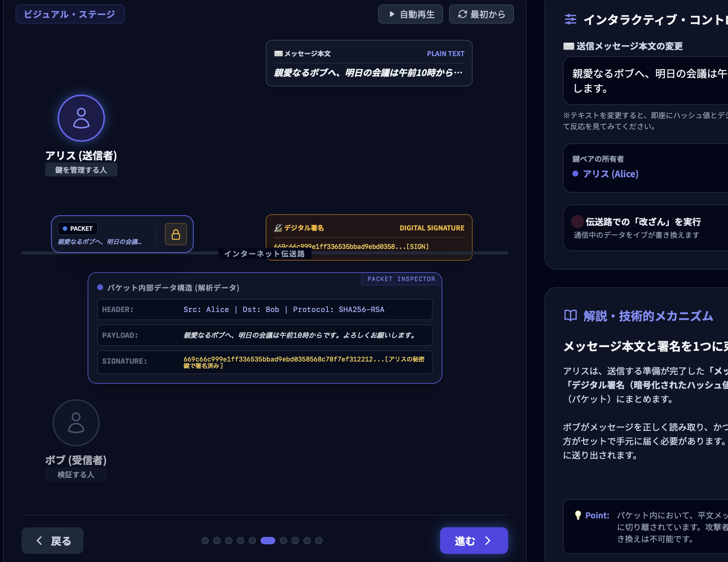728x562 pixels.
Task: Click the PLAIN TEXT label
Action: coord(446,54)
